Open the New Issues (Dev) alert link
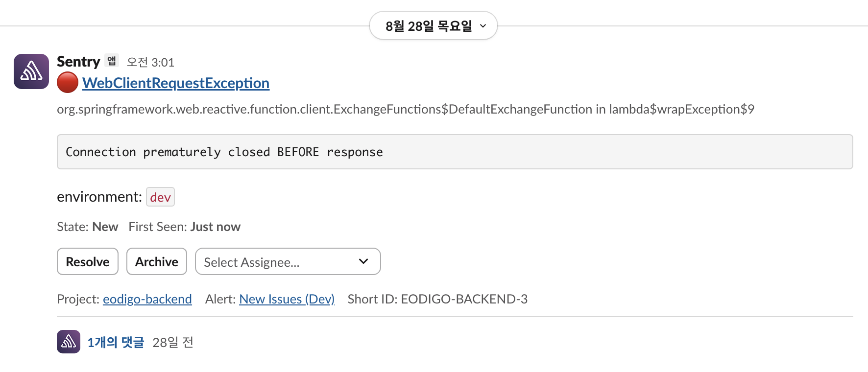 click(287, 299)
